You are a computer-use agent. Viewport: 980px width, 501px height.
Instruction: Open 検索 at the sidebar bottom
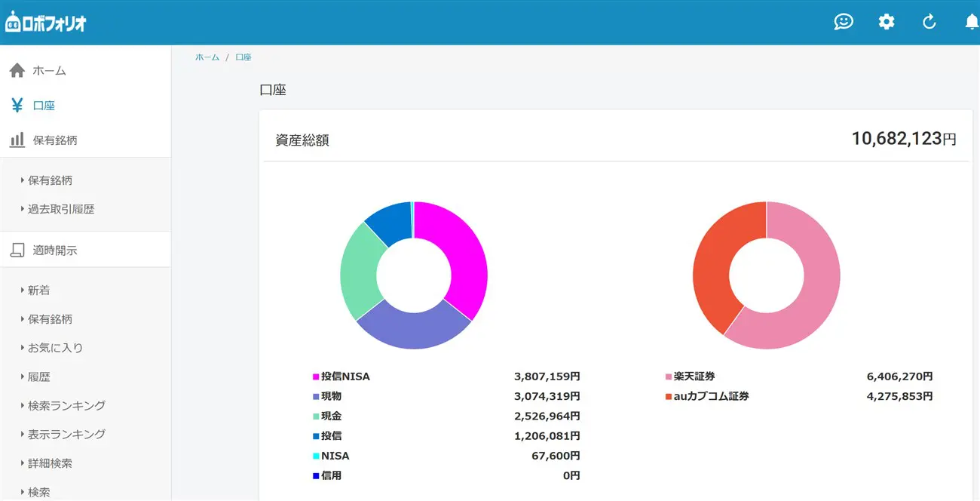[39, 491]
